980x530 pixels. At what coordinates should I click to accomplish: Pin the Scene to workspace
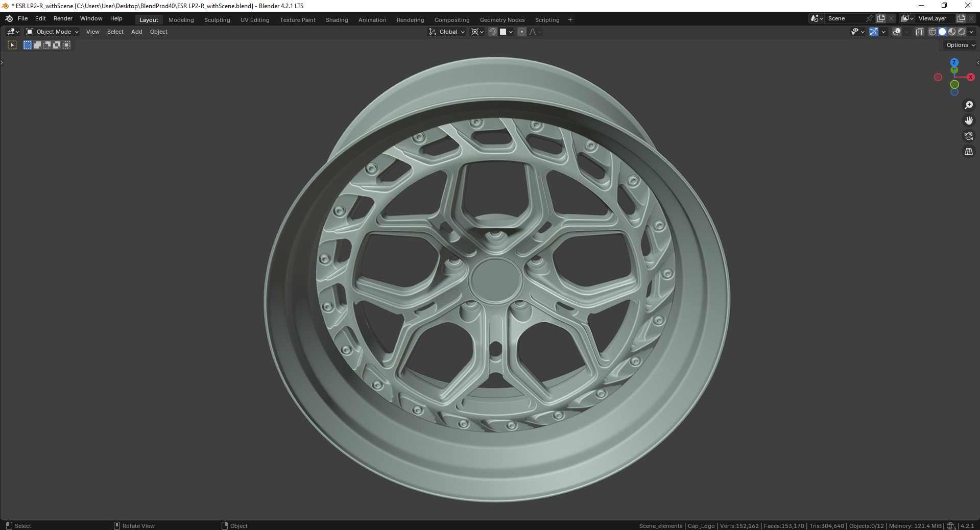870,18
